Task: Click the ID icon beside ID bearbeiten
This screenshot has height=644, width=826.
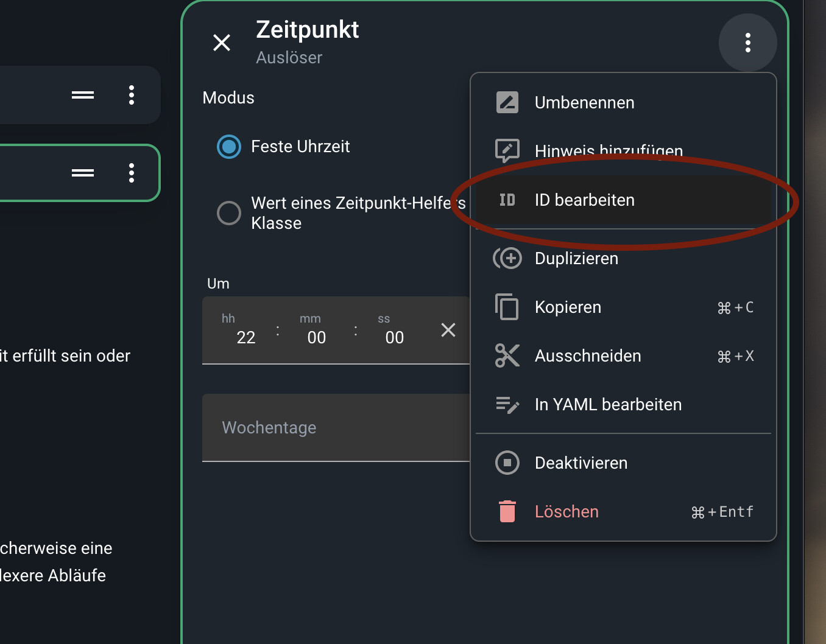Action: tap(507, 200)
